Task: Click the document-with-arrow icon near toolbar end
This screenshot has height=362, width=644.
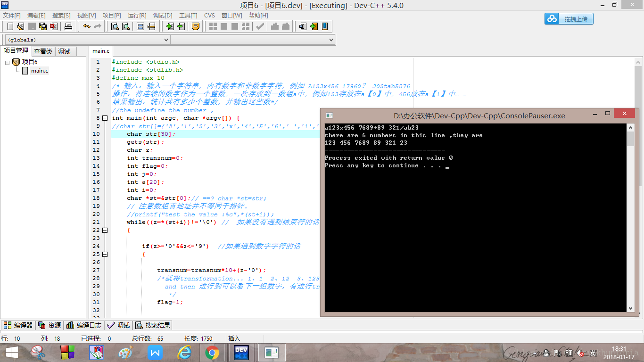Action: (303, 26)
